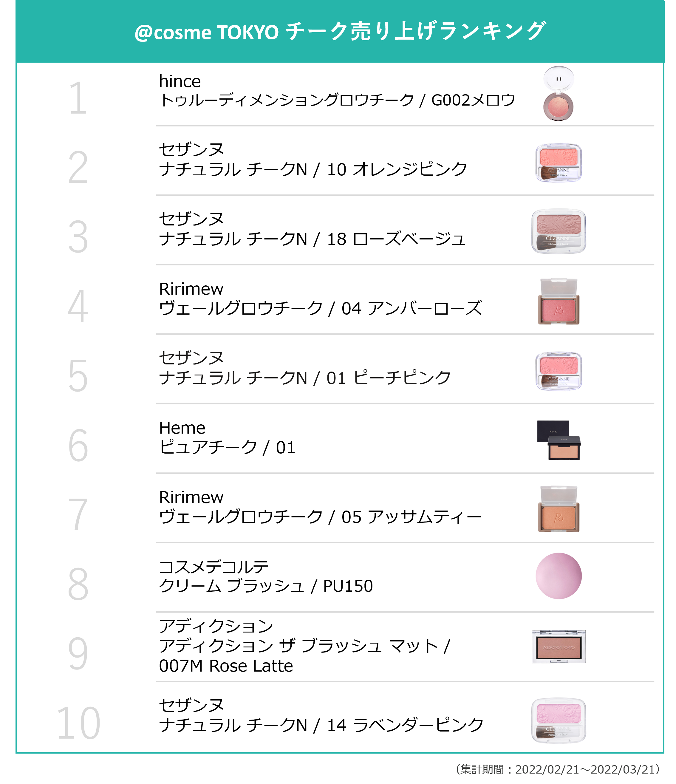The height and width of the screenshot is (784, 676).
Task: Select the Heme Pure Cheek 01 product image
Action: 558,440
